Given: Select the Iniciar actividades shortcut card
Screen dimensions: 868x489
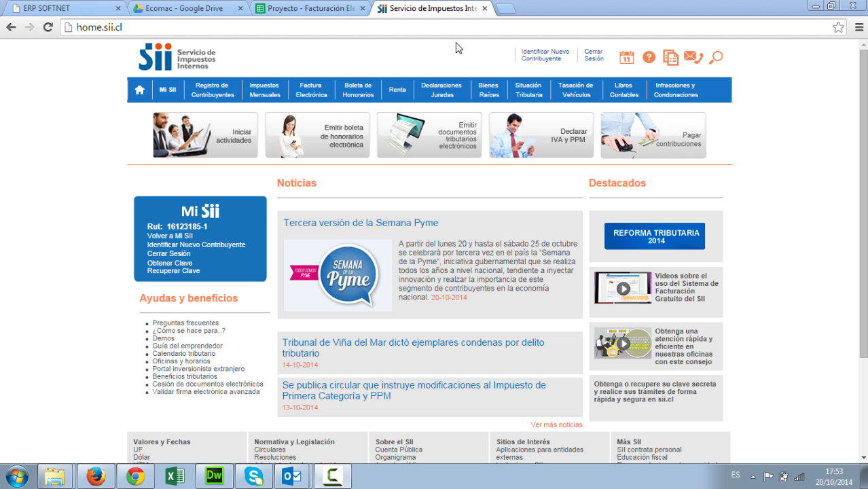Looking at the screenshot, I should [x=205, y=135].
